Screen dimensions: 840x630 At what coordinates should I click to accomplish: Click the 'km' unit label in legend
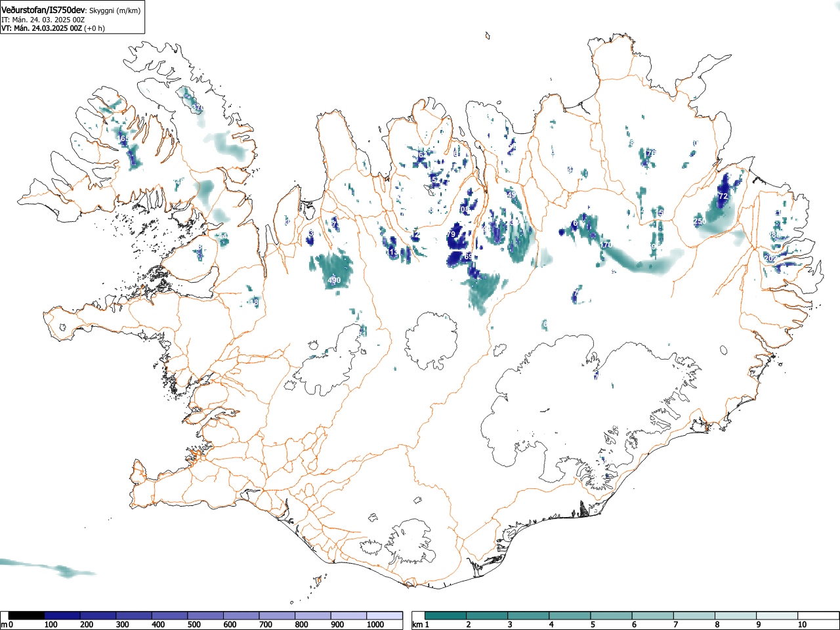[x=417, y=625]
